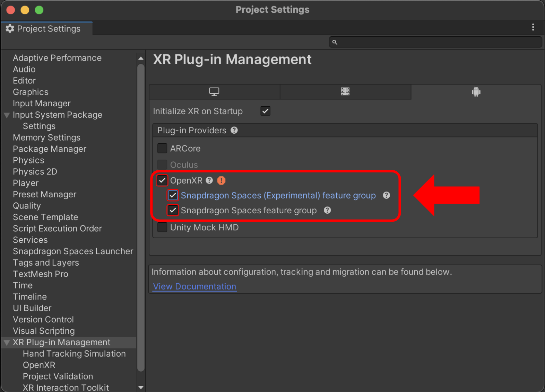Uncheck the OpenXR provider checkbox
The width and height of the screenshot is (545, 392).
(x=162, y=180)
